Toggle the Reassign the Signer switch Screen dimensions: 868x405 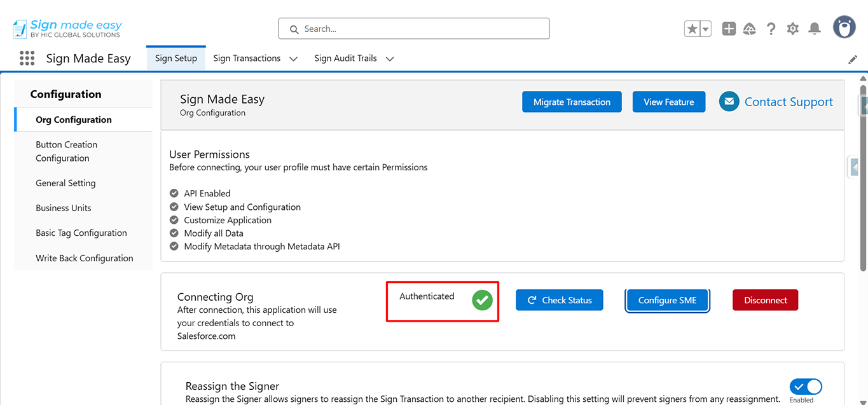coord(806,387)
